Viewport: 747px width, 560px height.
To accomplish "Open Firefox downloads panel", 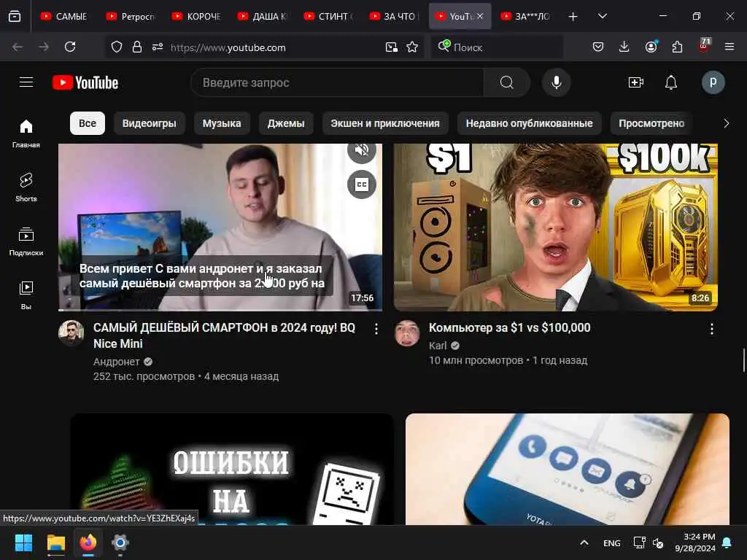I will 624,47.
